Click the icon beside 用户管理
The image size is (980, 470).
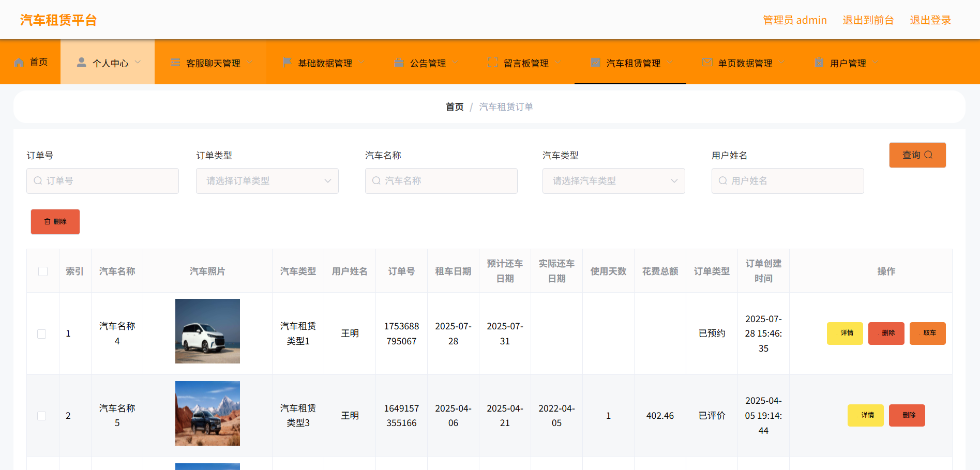(819, 63)
